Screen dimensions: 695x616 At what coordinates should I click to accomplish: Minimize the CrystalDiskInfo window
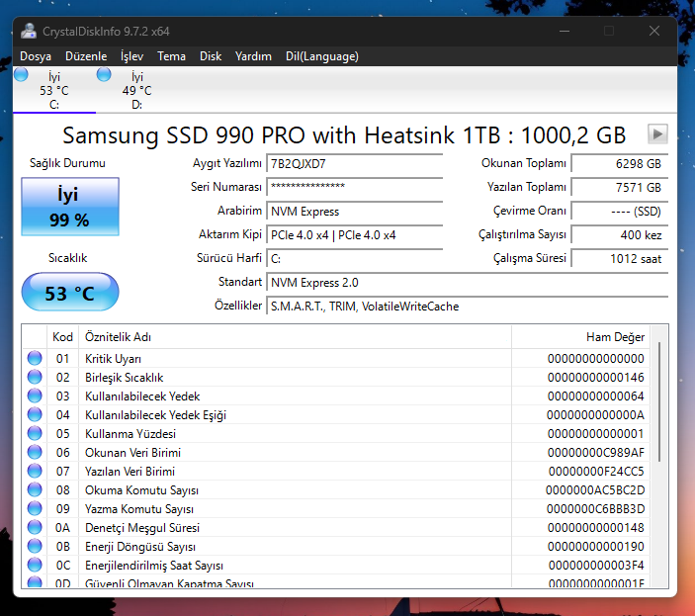565,31
